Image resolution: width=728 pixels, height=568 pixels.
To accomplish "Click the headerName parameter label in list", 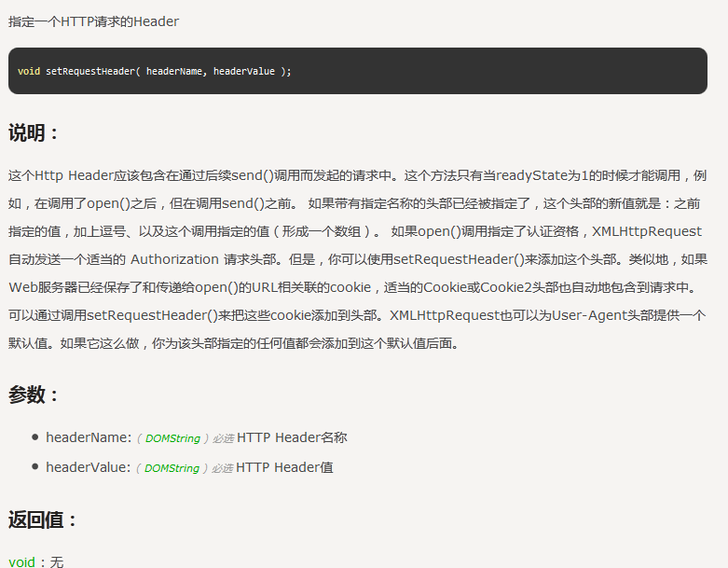I will [89, 437].
